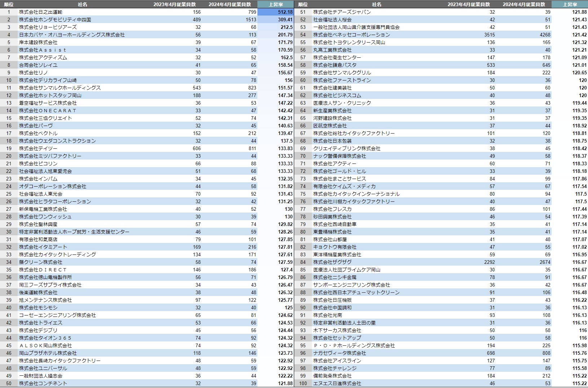Click the 上昇率 header above 121.88
588x388 pixels.
click(x=570, y=4)
